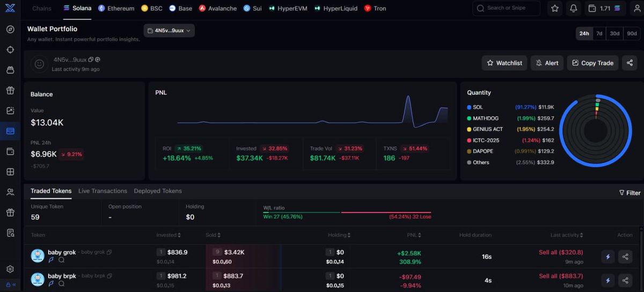Switch to the BSC chain tab

[x=152, y=9]
